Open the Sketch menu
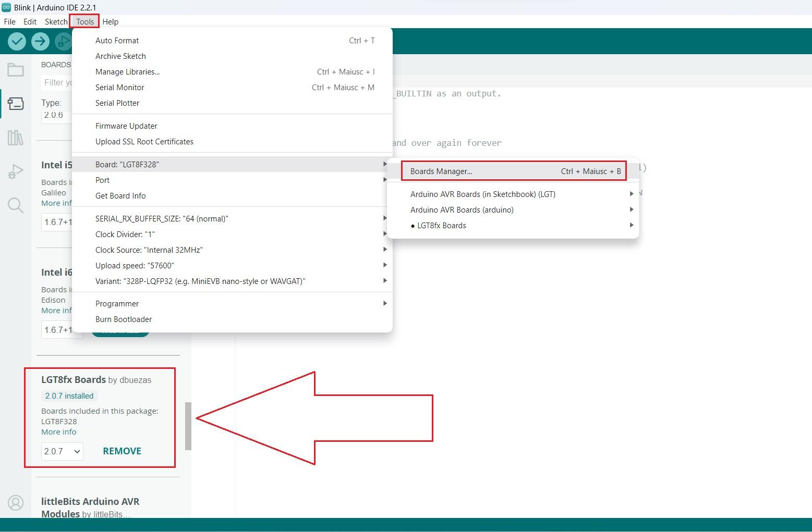The image size is (812, 532). coord(56,21)
